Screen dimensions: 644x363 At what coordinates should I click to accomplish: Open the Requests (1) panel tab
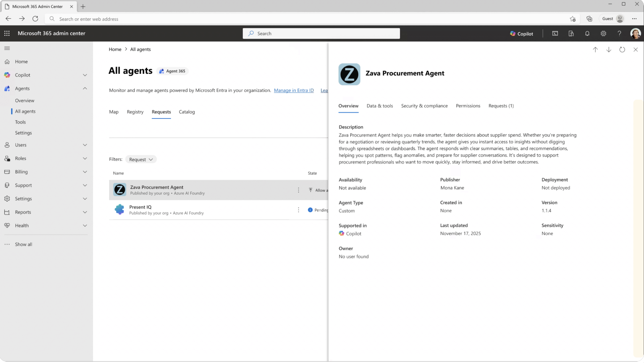pyautogui.click(x=501, y=106)
